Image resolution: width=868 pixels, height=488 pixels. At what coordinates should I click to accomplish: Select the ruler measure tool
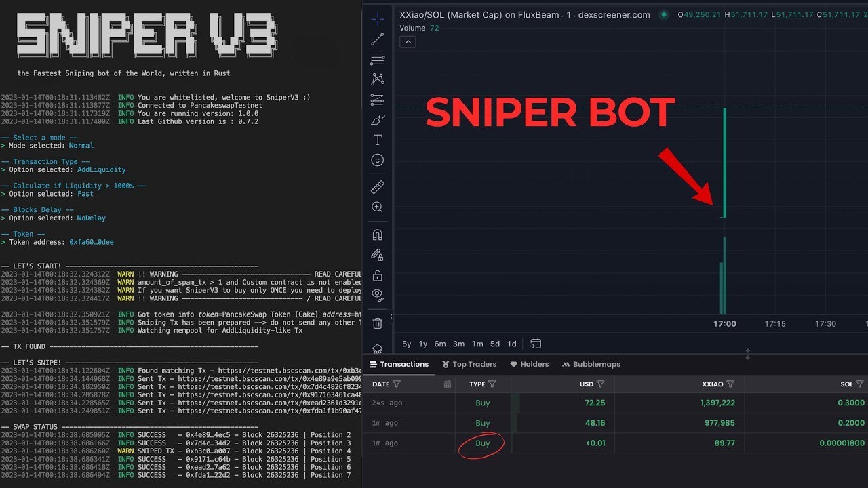(378, 187)
